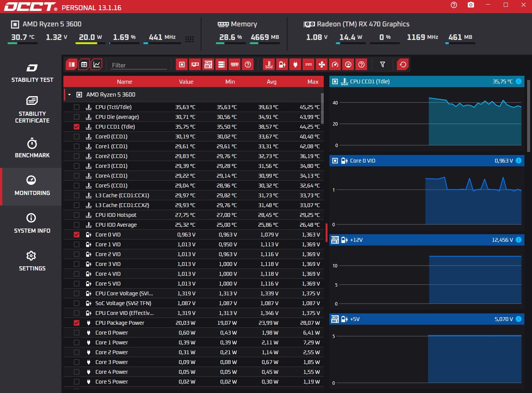Uncheck the CPU Package Power checkbox
This screenshot has height=393, width=532.
(x=77, y=323)
